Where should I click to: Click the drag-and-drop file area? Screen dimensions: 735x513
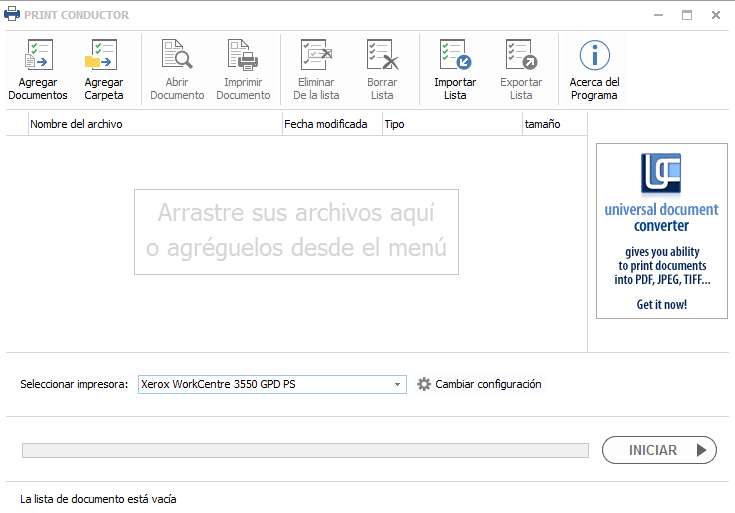296,231
